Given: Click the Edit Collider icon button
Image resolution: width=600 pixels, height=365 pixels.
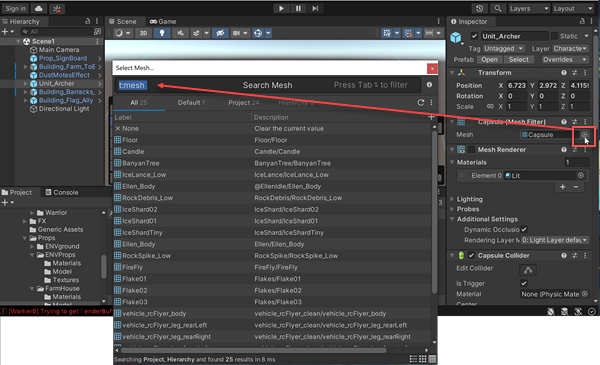Looking at the screenshot, I should (528, 270).
